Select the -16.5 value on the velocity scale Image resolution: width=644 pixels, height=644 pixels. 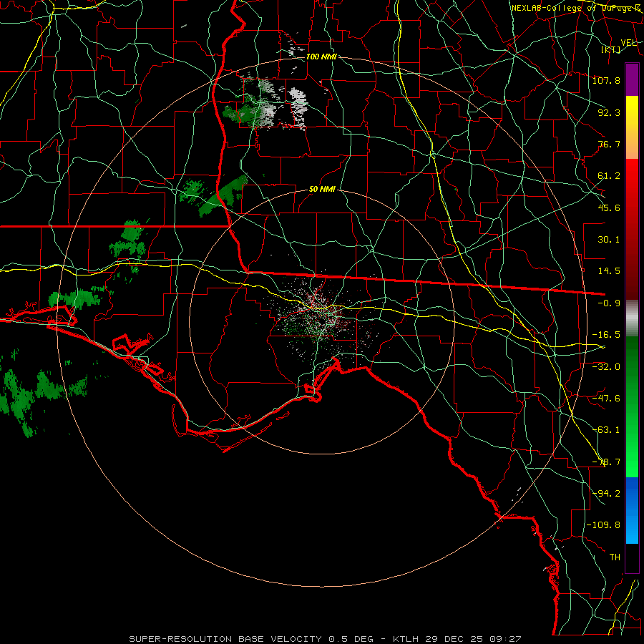click(606, 335)
